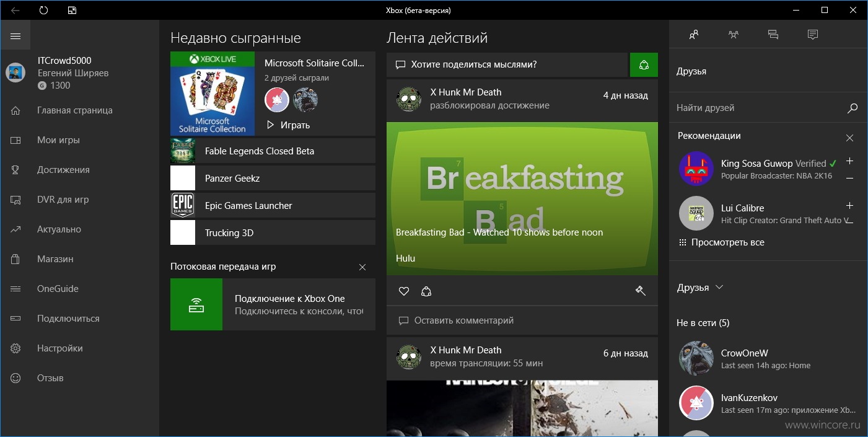Go back using the title bar arrow
Image resolution: width=868 pixels, height=437 pixels.
pyautogui.click(x=15, y=11)
